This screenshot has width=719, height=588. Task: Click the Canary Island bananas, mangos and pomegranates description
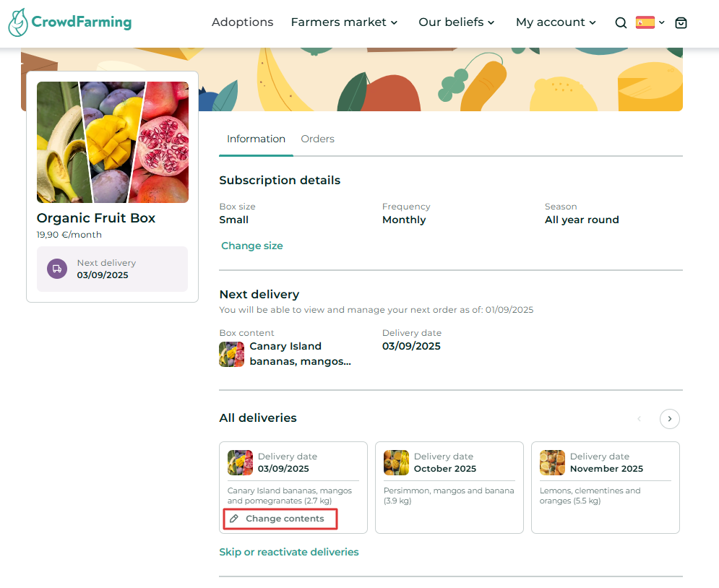[289, 496]
